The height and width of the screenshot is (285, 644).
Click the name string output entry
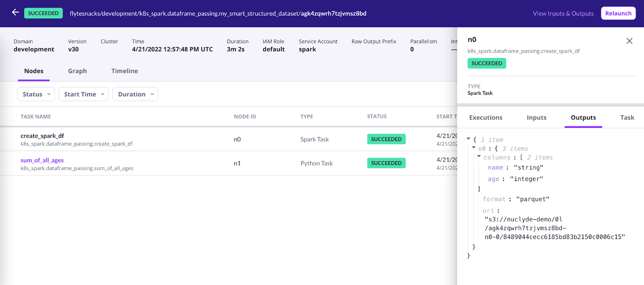pyautogui.click(x=516, y=167)
